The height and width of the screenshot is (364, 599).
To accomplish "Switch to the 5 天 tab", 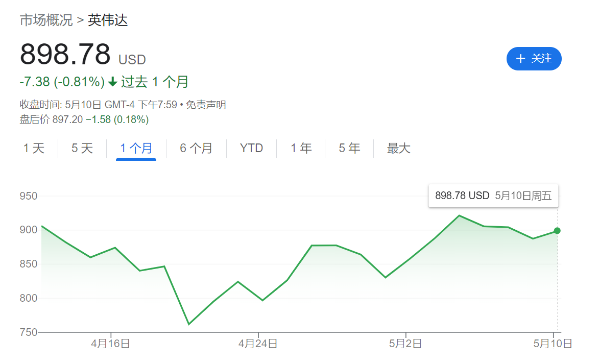I will (82, 148).
